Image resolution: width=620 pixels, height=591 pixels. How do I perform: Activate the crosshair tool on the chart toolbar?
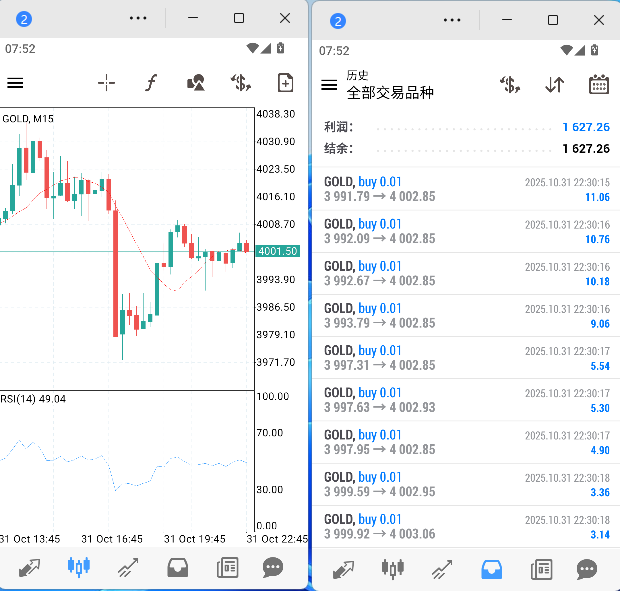106,83
